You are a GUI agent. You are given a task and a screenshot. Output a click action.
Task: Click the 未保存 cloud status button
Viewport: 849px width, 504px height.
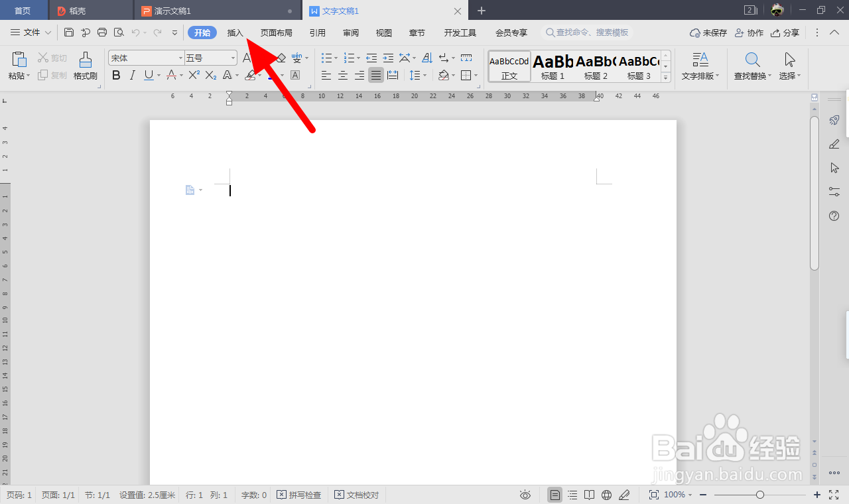tap(708, 32)
